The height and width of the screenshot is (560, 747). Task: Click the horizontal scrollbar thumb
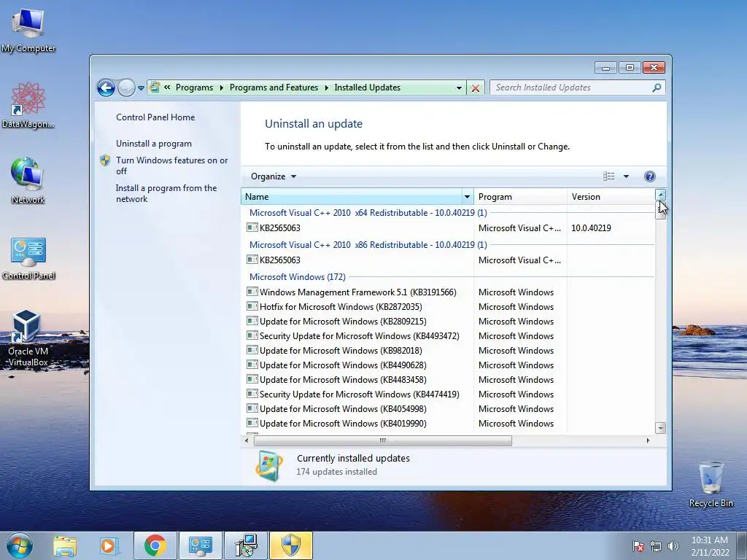pyautogui.click(x=382, y=440)
